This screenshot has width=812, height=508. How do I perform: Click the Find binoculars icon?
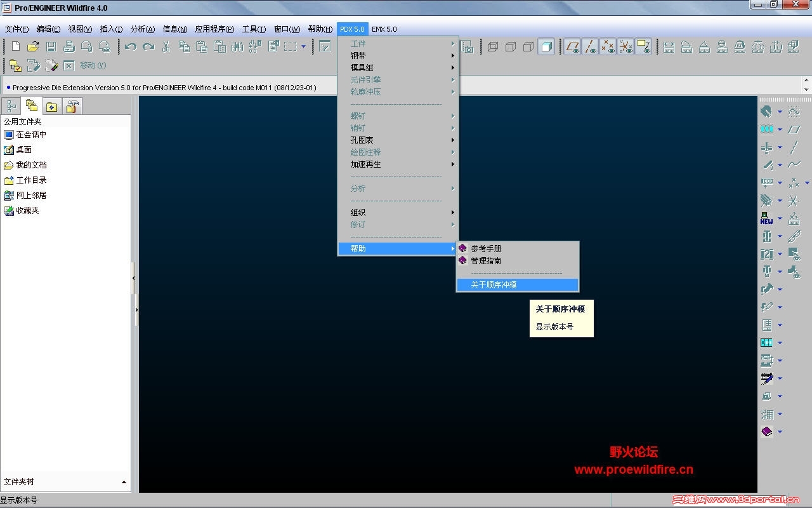pos(237,46)
